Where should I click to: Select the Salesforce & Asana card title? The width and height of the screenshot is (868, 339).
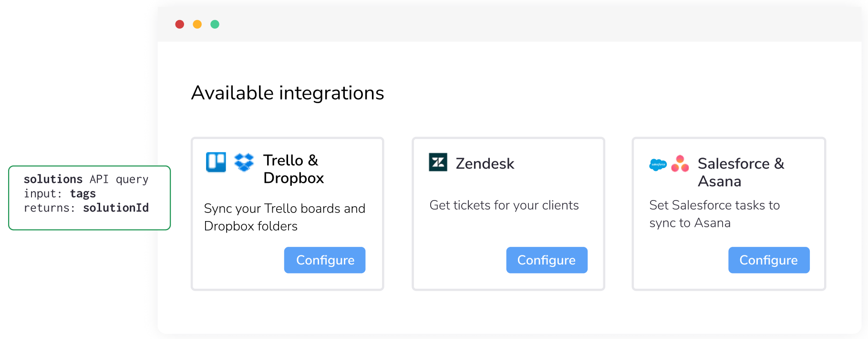[x=740, y=172]
